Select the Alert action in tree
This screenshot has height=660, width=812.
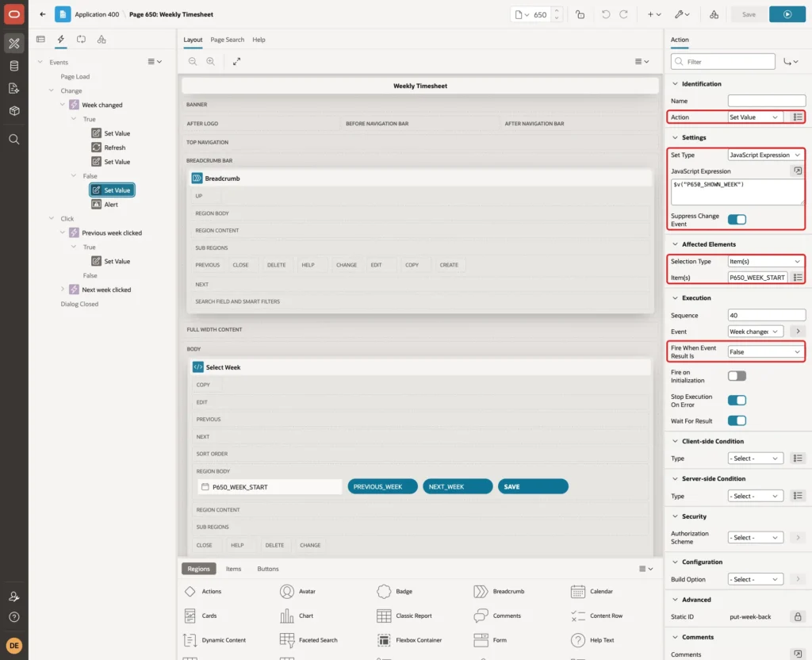[x=105, y=205]
